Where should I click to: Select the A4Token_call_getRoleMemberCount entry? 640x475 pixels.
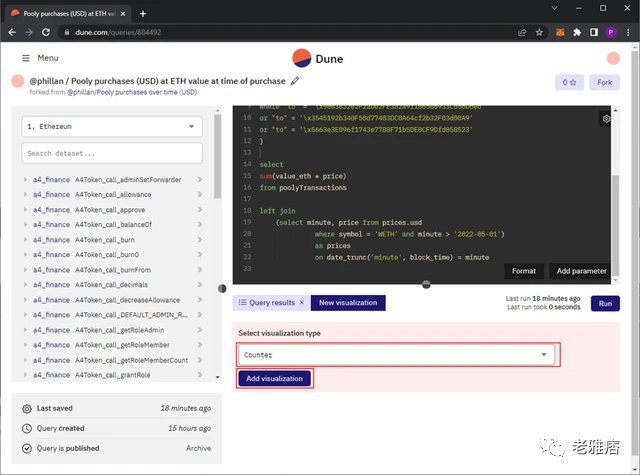(x=131, y=360)
